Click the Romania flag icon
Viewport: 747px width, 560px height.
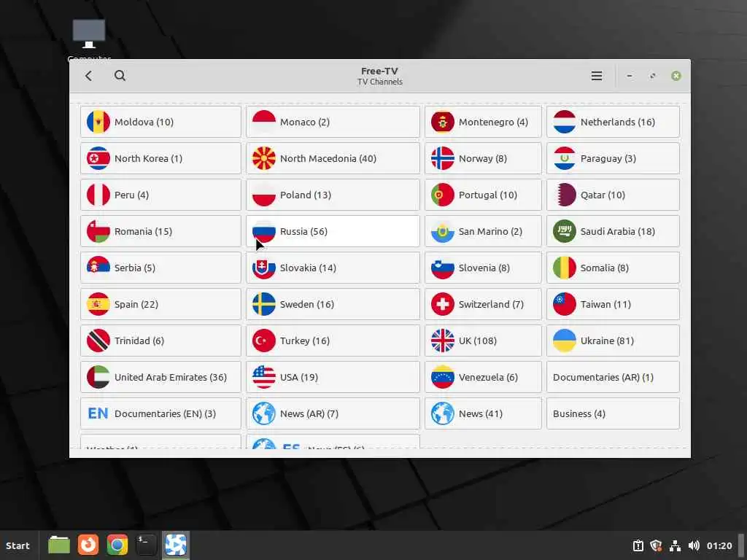click(x=98, y=231)
